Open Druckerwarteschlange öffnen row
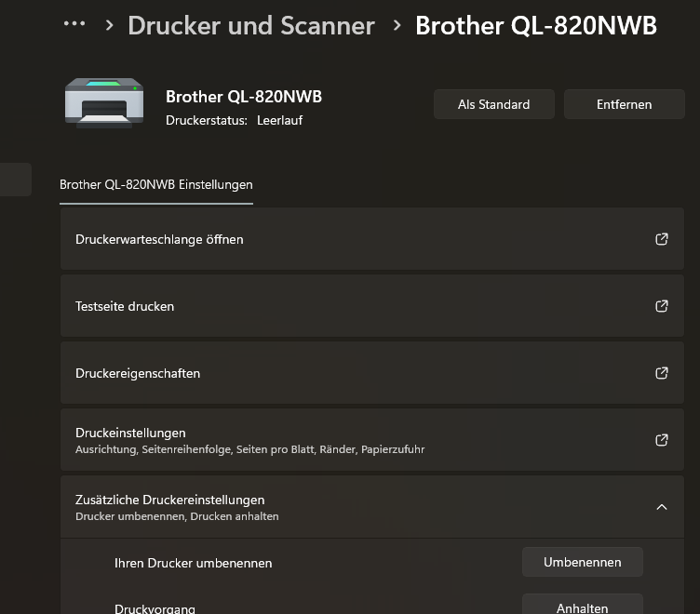 coord(354,239)
